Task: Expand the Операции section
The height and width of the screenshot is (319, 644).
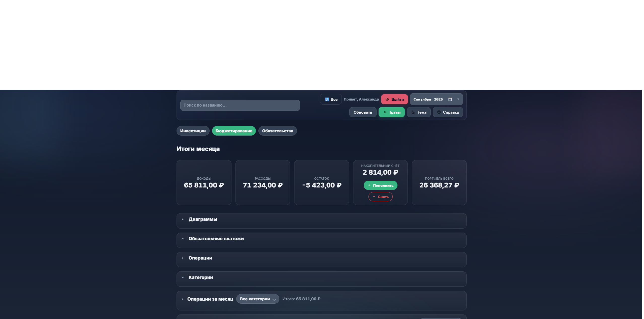Action: 200,258
